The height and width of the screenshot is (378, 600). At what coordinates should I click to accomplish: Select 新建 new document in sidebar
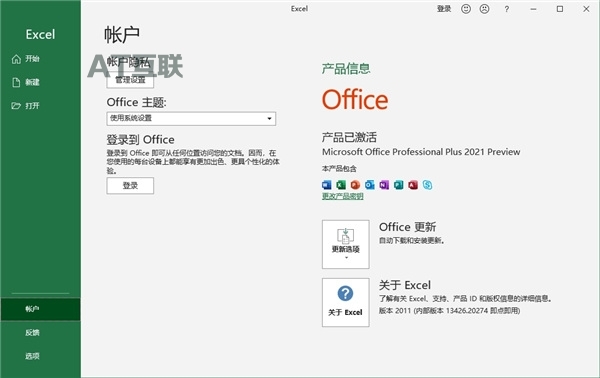(x=32, y=82)
